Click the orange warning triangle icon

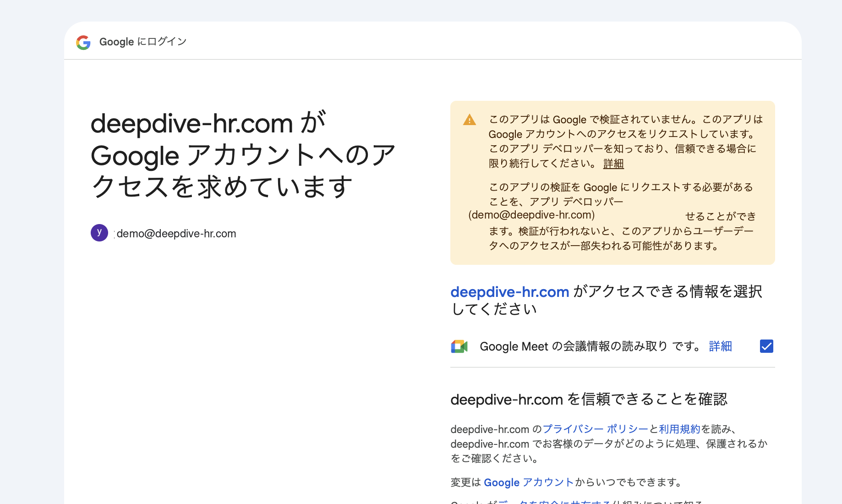(x=470, y=120)
